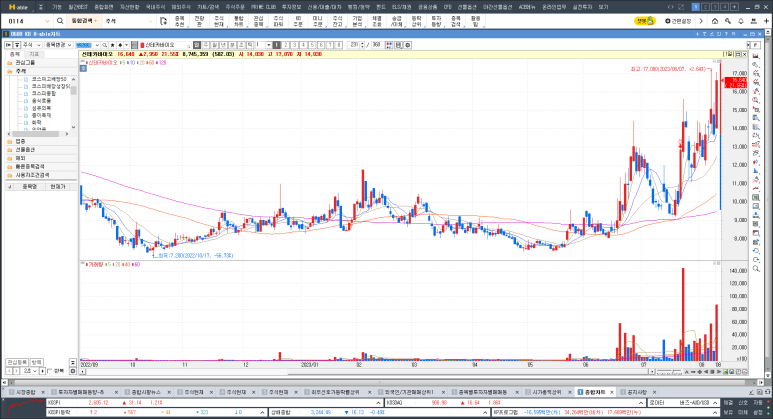Viewport: 773px width, 419px height.
Task: Open the 투자정보 menu
Action: click(x=291, y=7)
